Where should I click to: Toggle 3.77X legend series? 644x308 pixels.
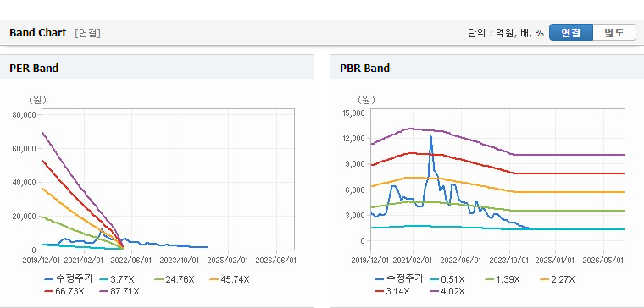[116, 279]
